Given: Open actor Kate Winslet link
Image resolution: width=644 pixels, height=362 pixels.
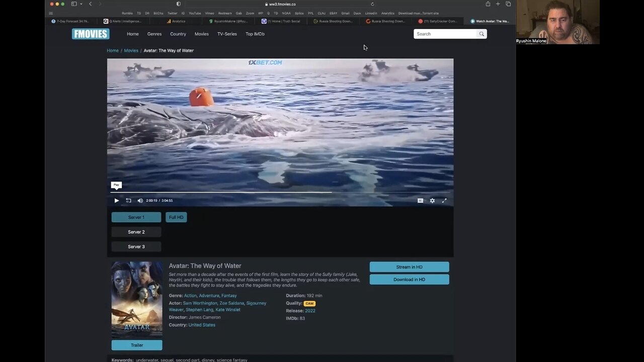Looking at the screenshot, I should point(228,310).
